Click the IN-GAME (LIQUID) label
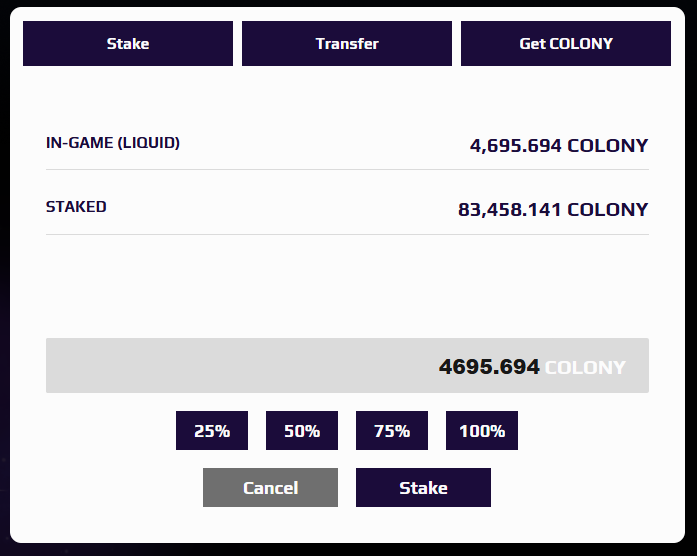The height and width of the screenshot is (556, 697). (113, 143)
